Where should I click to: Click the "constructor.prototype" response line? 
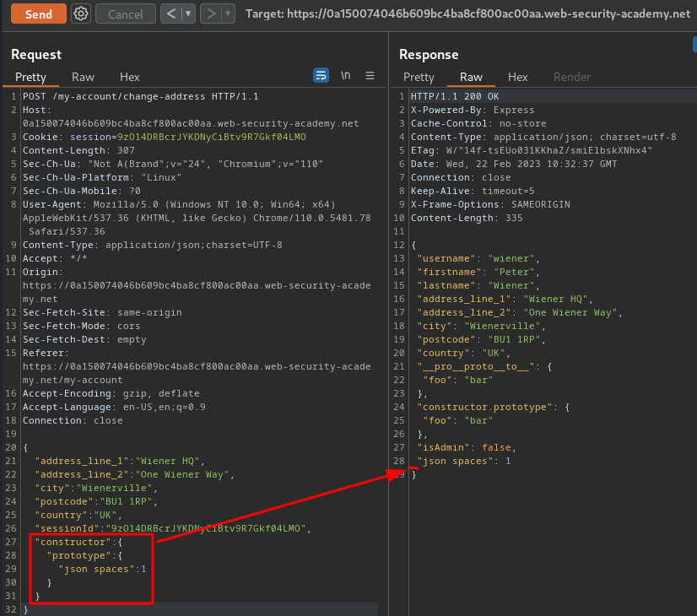pyautogui.click(x=494, y=407)
